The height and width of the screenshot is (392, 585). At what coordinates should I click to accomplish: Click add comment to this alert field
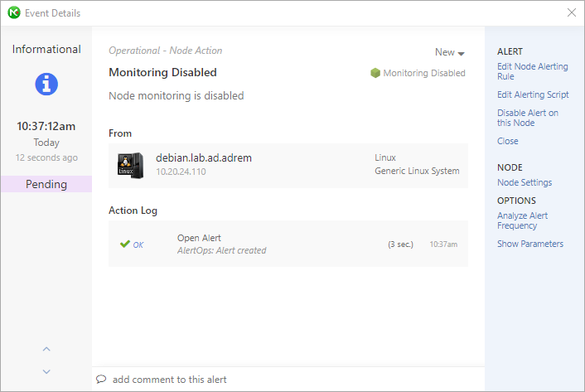288,380
